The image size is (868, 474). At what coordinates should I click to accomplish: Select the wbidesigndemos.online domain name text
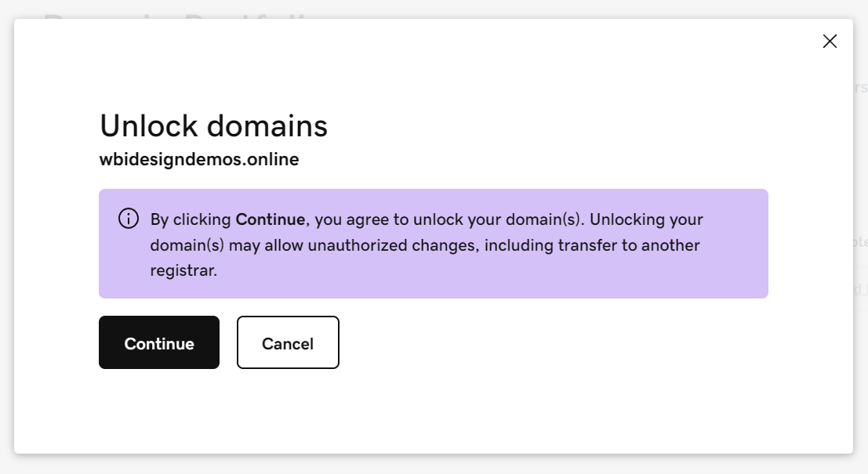click(x=199, y=160)
